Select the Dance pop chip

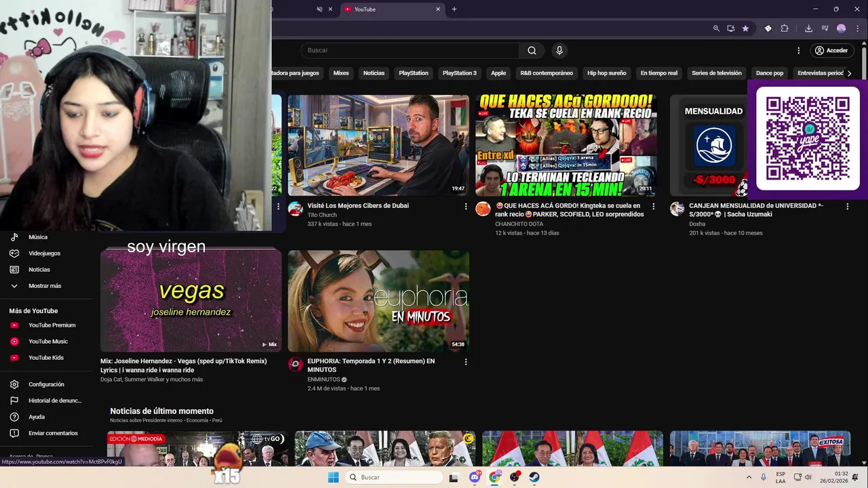770,73
